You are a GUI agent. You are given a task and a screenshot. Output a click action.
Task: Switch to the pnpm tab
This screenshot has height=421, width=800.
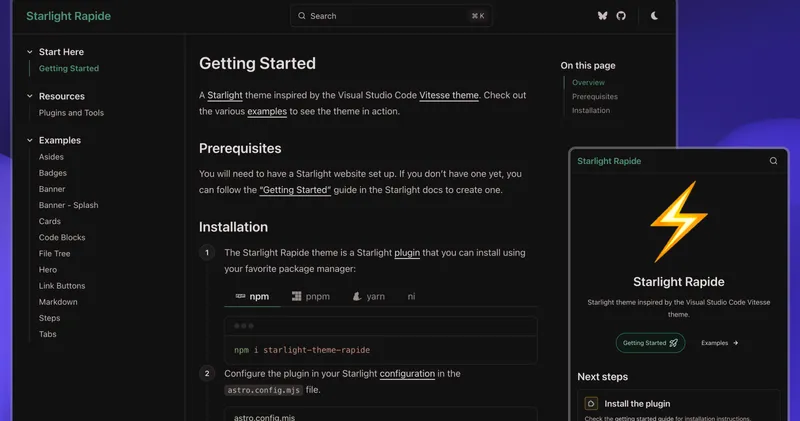[x=310, y=296]
